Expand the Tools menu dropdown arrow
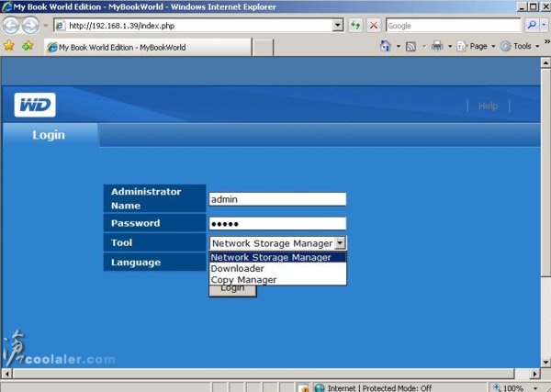 (537, 46)
